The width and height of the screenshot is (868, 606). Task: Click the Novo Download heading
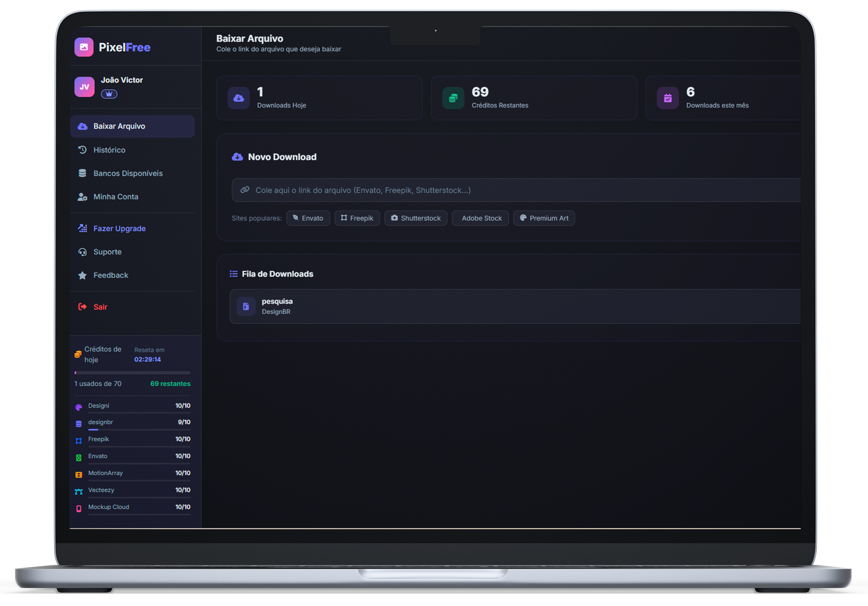tap(282, 157)
